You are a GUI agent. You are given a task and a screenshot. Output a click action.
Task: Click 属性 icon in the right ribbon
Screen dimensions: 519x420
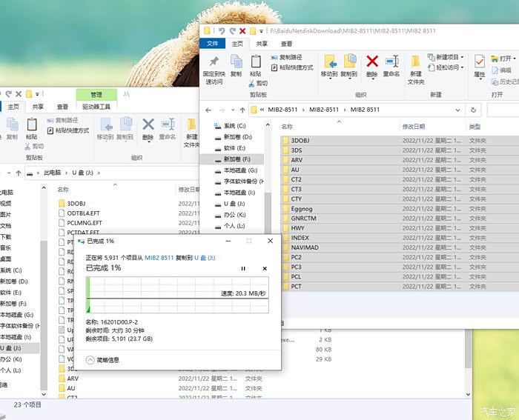point(480,64)
